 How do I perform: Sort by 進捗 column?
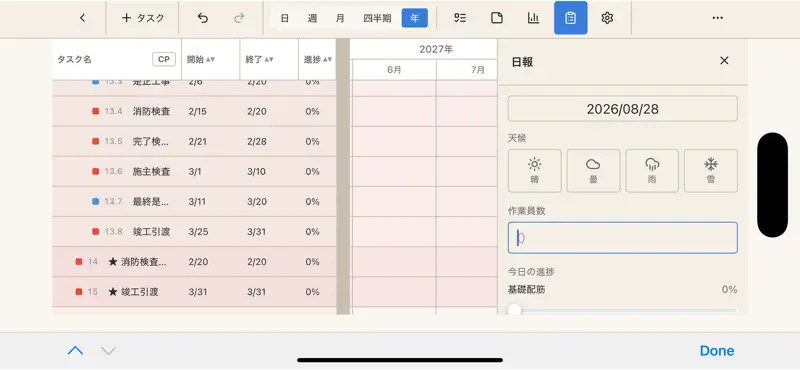[x=317, y=59]
